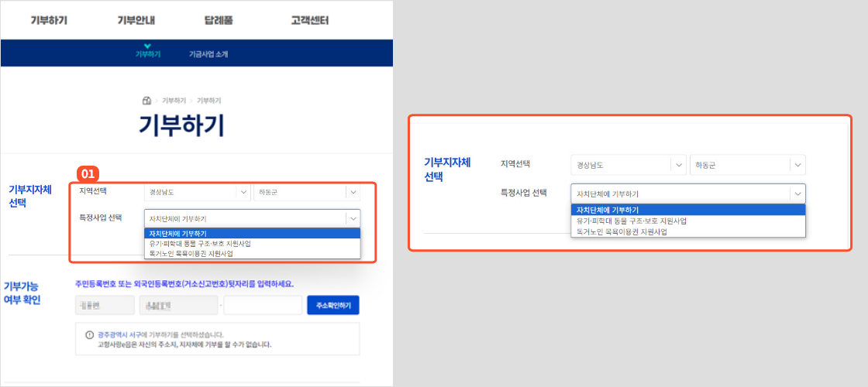
Task: Open 하동군 dropdown in the enlarged panel
Action: 748,165
